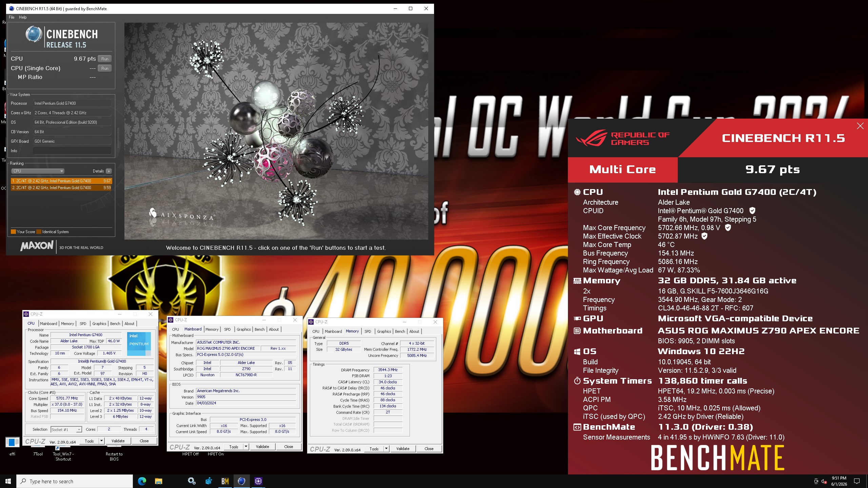Click the Identical System legend swatch
Viewport: 868px width, 488px height.
(x=39, y=232)
